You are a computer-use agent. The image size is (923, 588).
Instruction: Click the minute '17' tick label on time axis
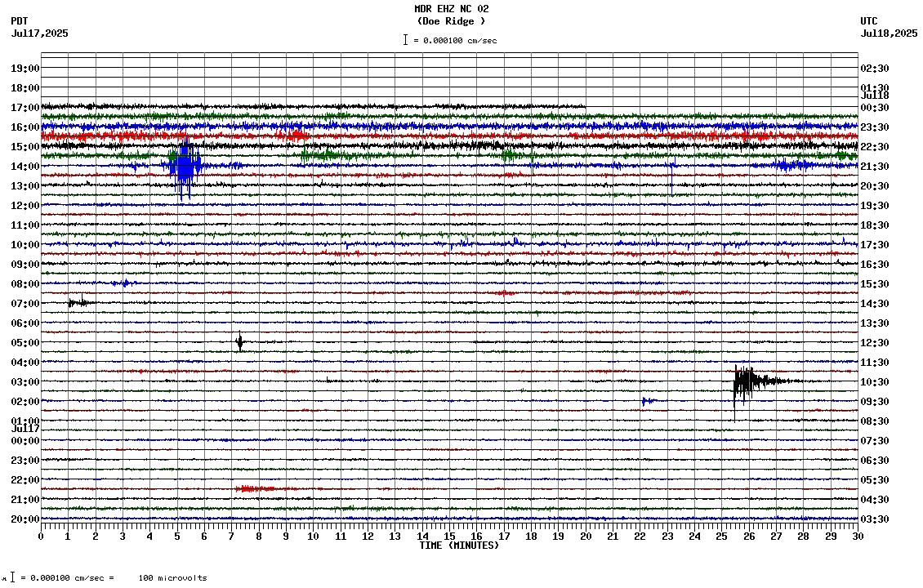pos(504,537)
